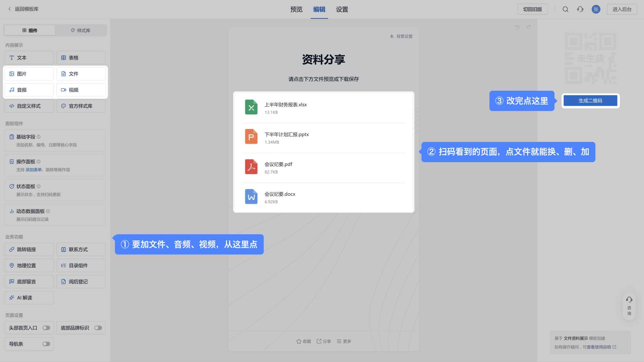This screenshot has width=644, height=362.
Task: Open 官方样式库 official style library
Action: point(81,106)
